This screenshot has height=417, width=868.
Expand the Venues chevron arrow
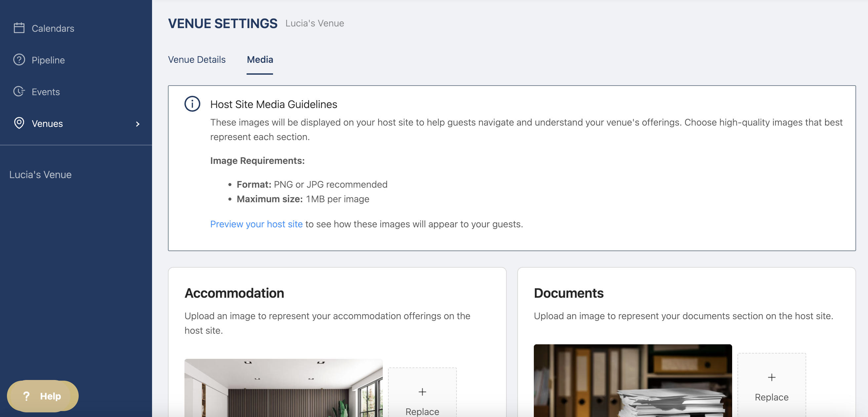pos(138,124)
